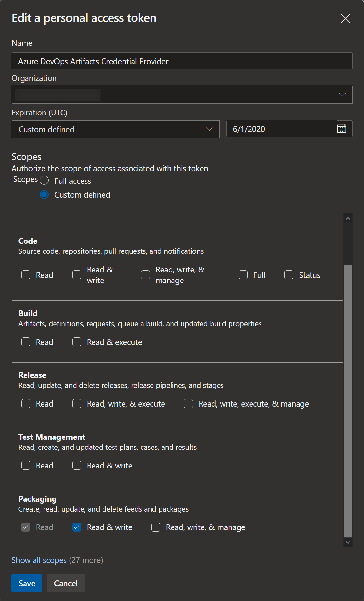This screenshot has height=601, width=364.
Task: Click the '(27 more)' text
Action: [x=86, y=560]
